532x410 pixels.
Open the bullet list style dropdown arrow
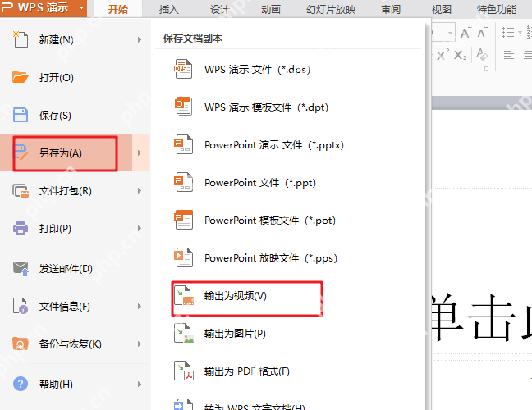pos(520,33)
